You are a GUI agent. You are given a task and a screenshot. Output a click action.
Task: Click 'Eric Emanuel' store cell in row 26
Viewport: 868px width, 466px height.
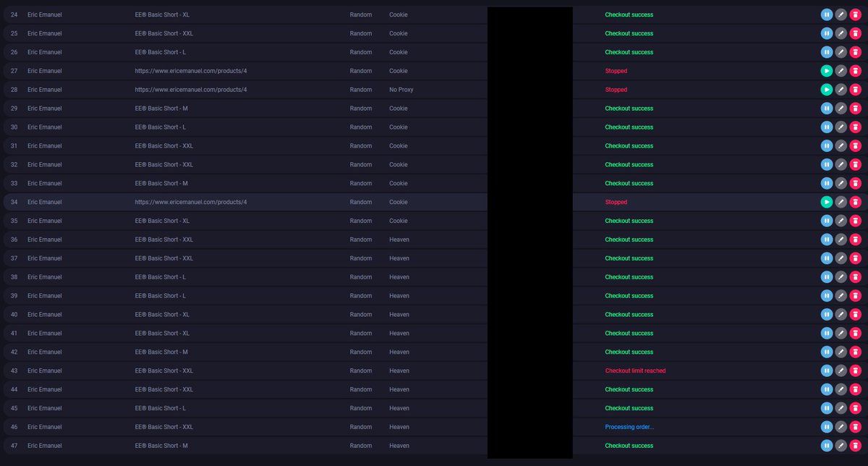pyautogui.click(x=45, y=52)
